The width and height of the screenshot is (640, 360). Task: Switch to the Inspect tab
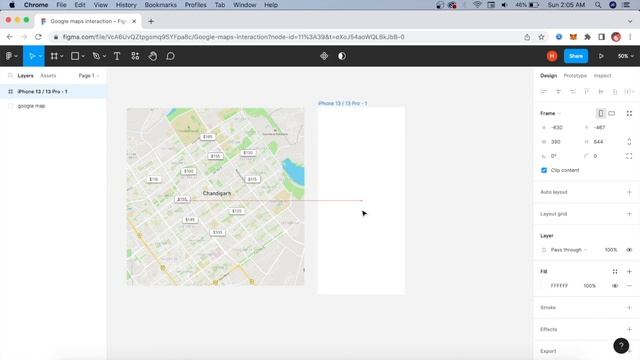coord(602,76)
